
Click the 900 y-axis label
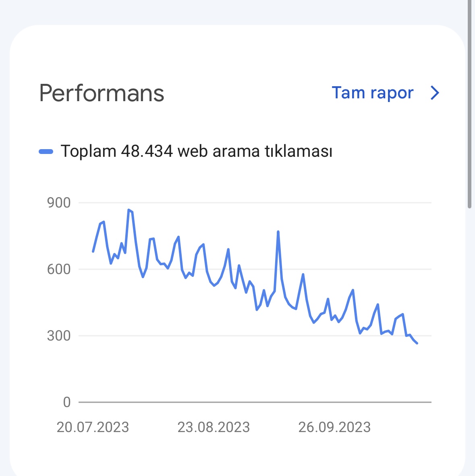tap(59, 203)
